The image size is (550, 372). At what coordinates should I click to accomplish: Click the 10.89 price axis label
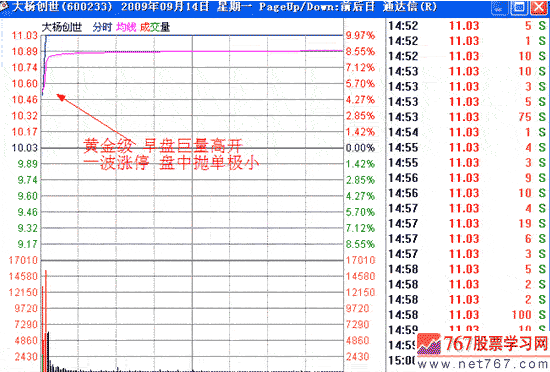point(25,52)
